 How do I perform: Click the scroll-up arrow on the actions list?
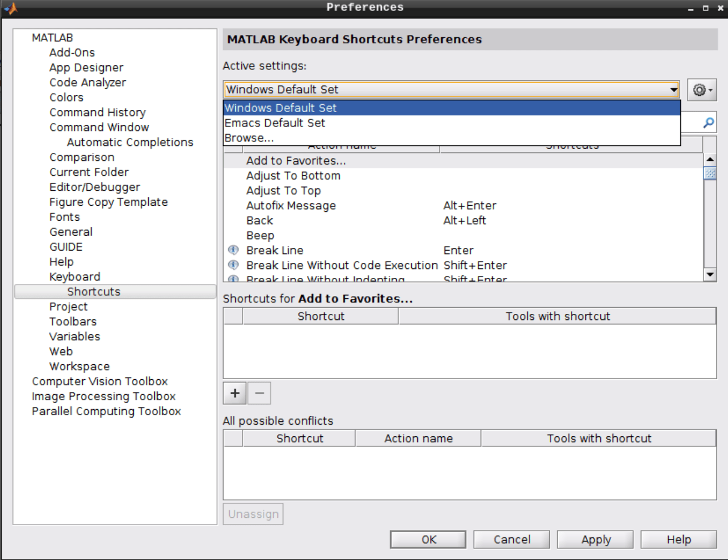[711, 159]
